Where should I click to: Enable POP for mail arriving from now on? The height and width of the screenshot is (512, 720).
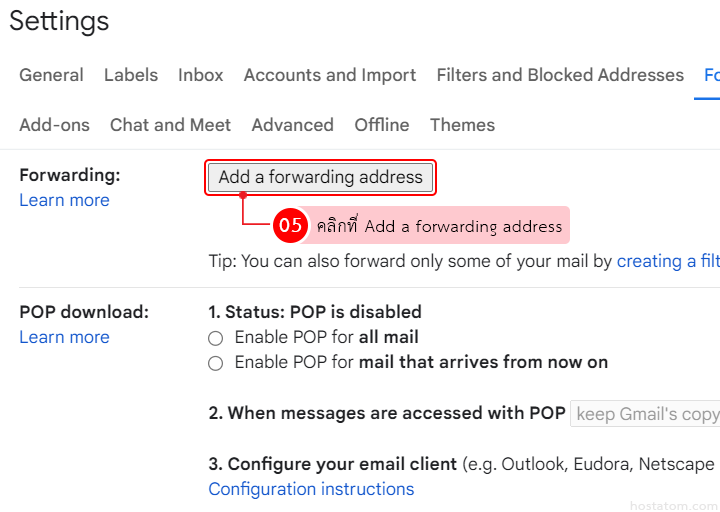click(216, 363)
